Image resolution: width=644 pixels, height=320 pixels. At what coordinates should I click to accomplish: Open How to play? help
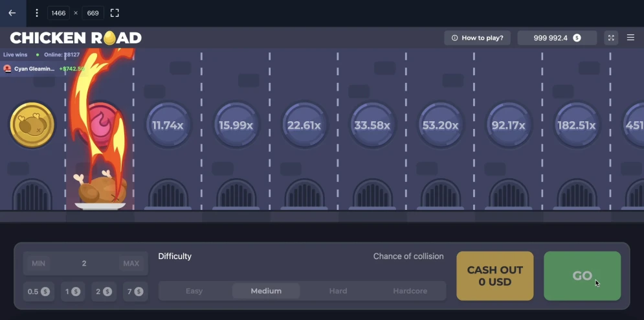(x=478, y=38)
